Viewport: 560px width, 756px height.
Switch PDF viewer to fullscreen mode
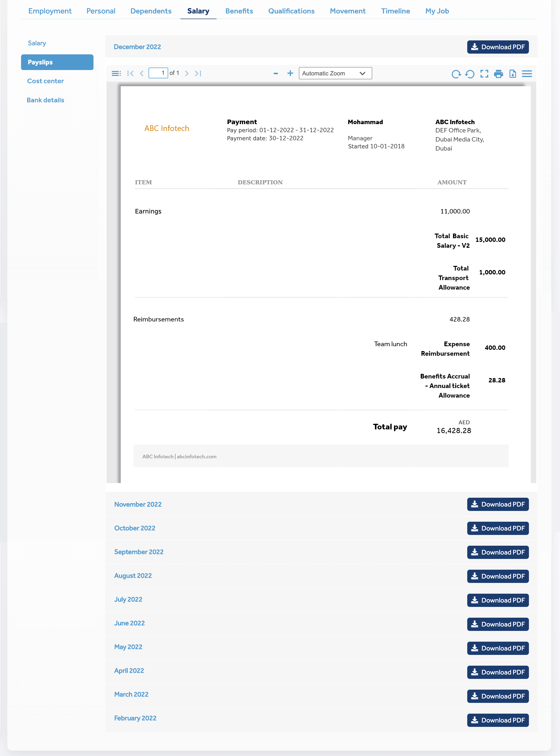click(484, 74)
